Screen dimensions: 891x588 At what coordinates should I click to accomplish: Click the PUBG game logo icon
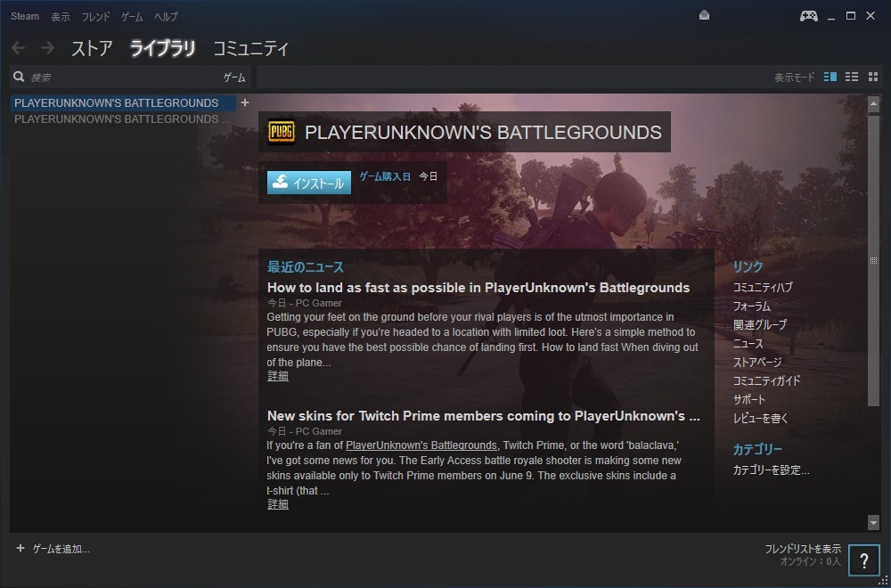click(x=282, y=132)
